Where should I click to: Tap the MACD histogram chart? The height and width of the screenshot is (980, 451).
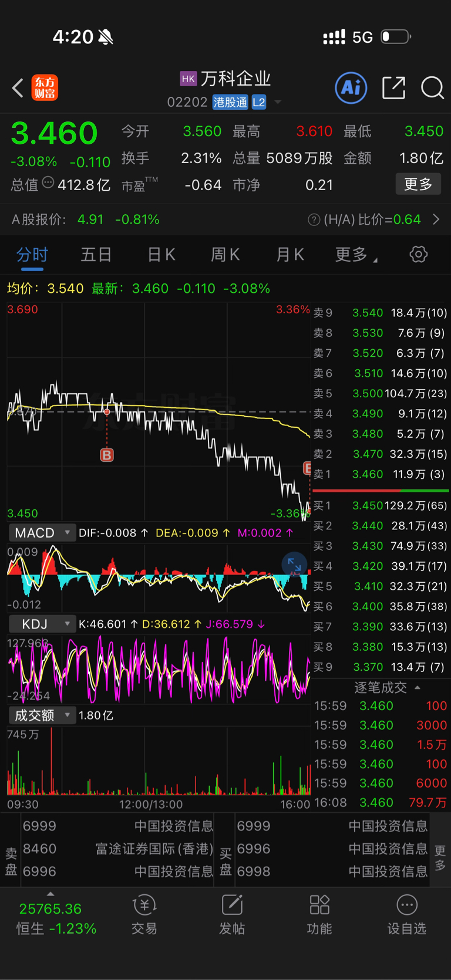pyautogui.click(x=159, y=578)
